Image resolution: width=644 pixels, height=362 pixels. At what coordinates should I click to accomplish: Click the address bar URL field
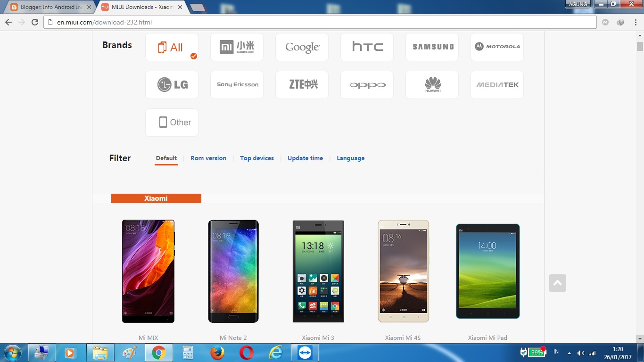pos(321,22)
